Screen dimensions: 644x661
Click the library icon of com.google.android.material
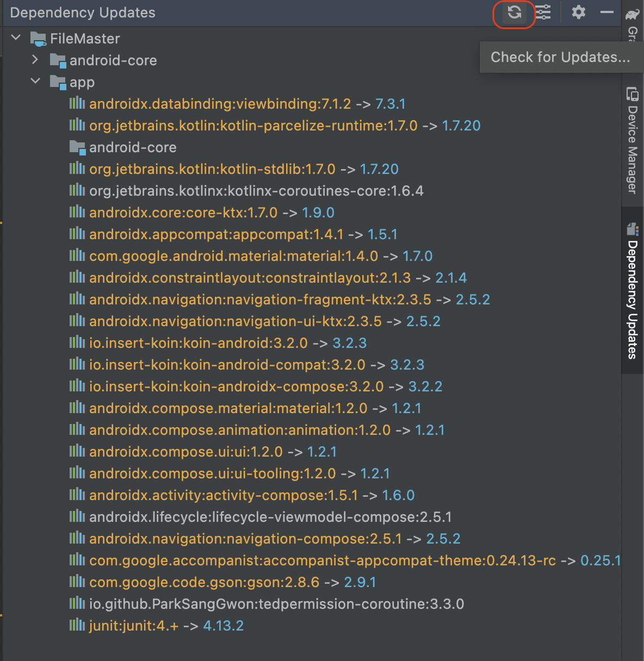point(77,255)
